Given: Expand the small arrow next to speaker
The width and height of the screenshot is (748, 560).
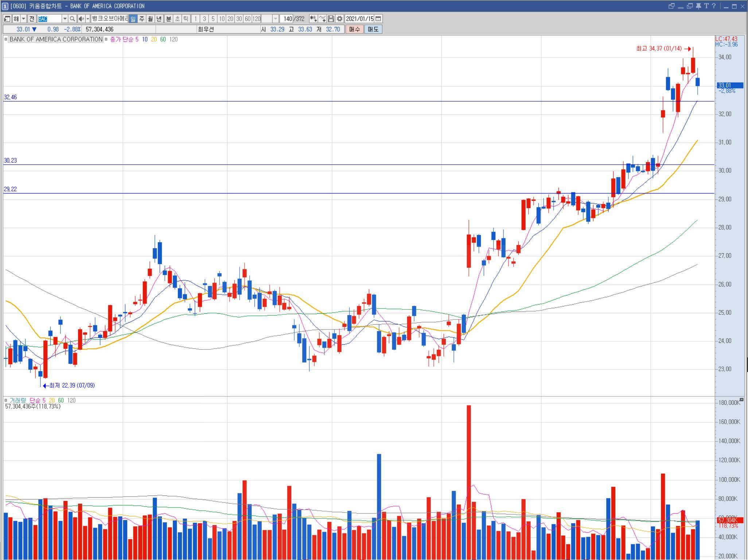Looking at the screenshot, I should tap(87, 19).
